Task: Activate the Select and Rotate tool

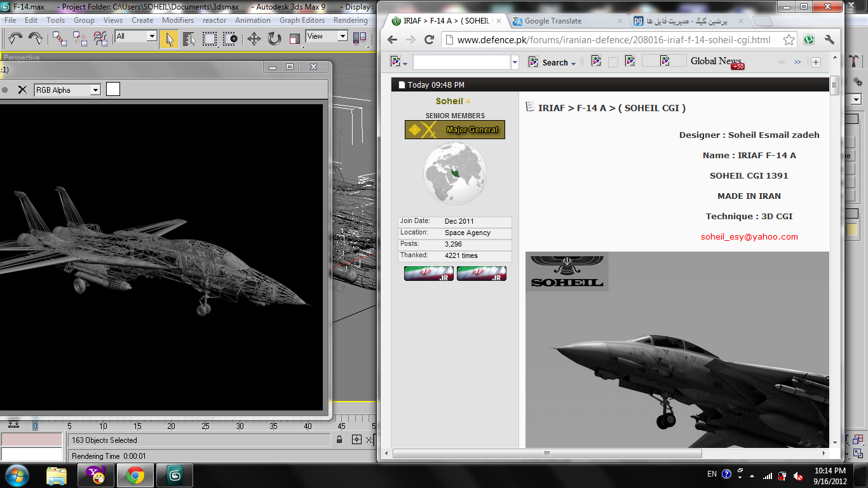Action: 275,39
